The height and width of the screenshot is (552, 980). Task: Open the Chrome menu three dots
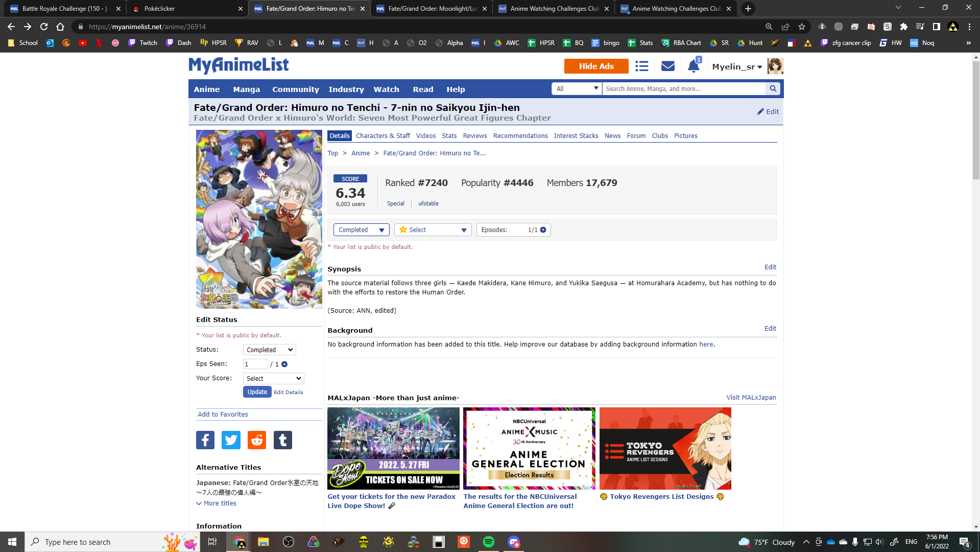pyautogui.click(x=969, y=27)
